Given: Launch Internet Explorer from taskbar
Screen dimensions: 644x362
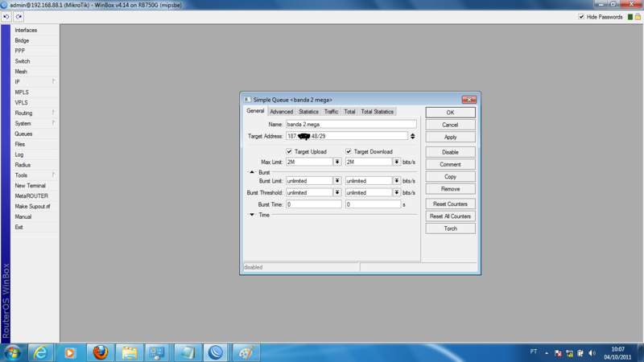Looking at the screenshot, I should point(40,352).
